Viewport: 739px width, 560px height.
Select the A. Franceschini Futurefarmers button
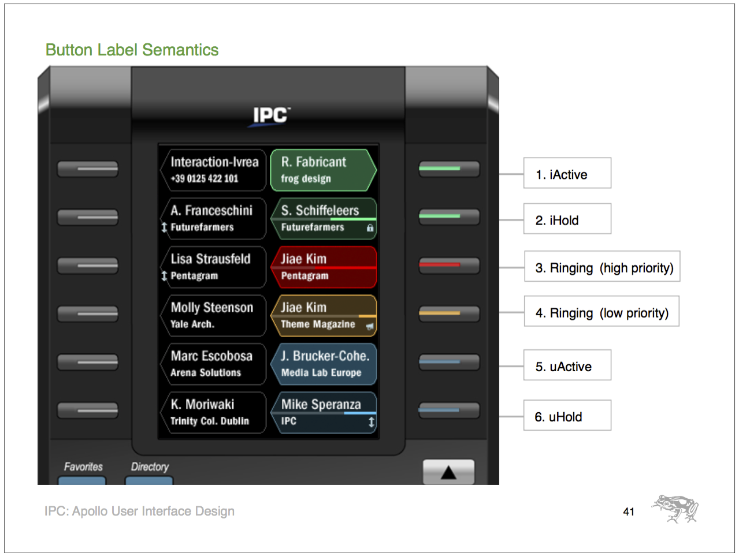(x=213, y=218)
